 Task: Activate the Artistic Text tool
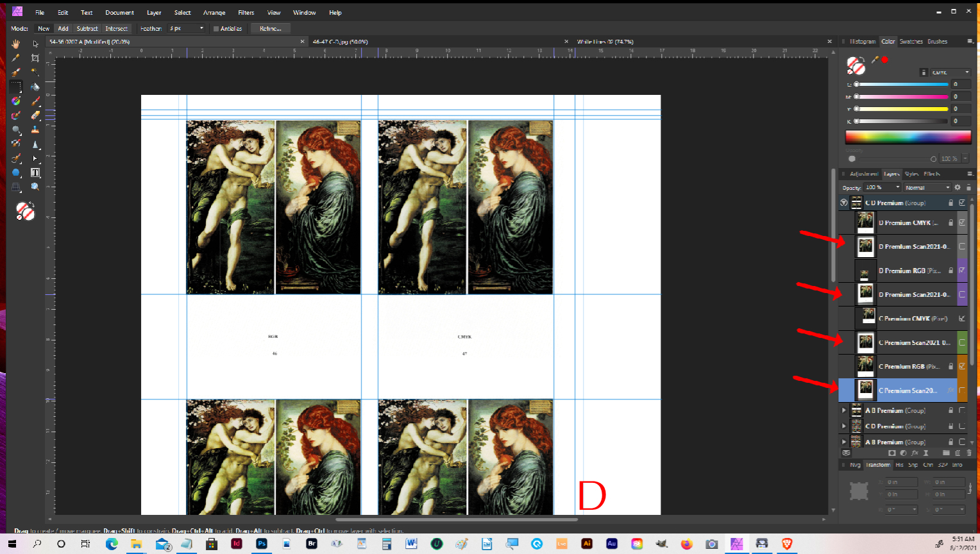tap(35, 172)
